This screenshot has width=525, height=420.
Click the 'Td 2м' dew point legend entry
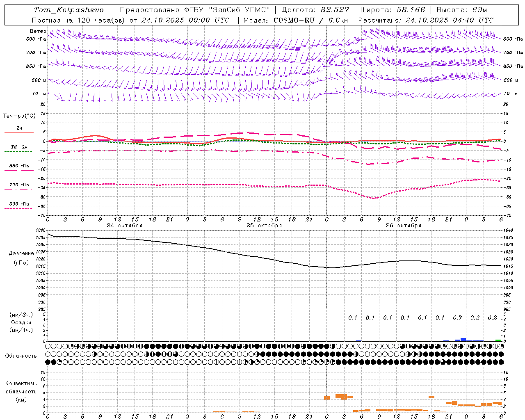[19, 147]
